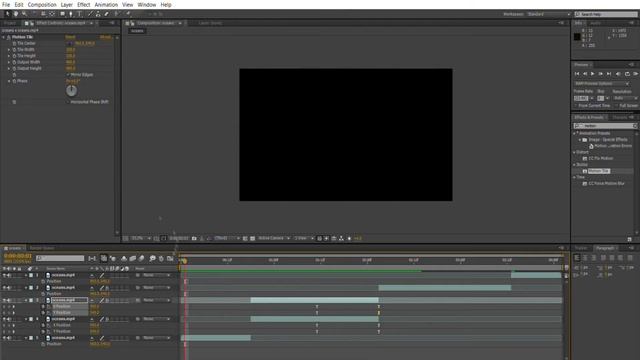Viewport: 640px width, 360px height.
Task: Select the Pan Behind anchor tool
Action: pyautogui.click(x=52, y=13)
